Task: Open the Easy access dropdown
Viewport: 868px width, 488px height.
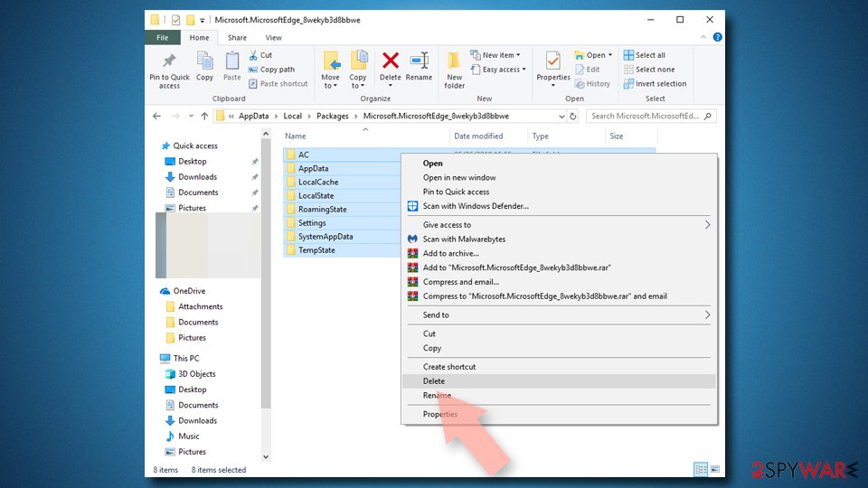Action: point(498,70)
